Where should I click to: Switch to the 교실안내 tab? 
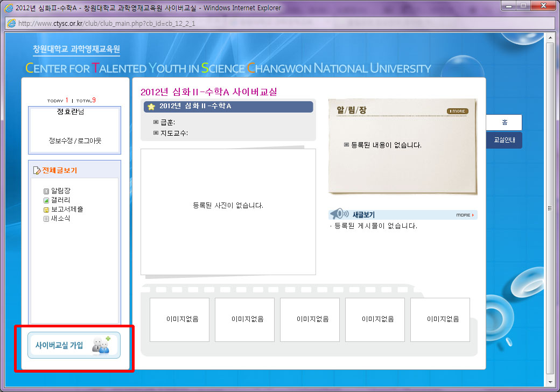pyautogui.click(x=503, y=140)
